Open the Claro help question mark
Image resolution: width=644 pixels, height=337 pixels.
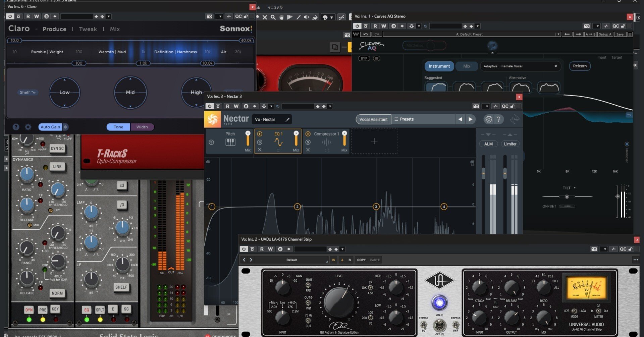(16, 127)
